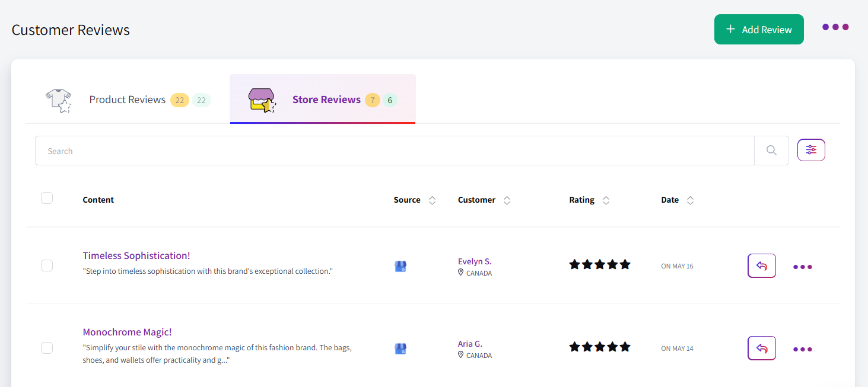The height and width of the screenshot is (387, 868).
Task: Open the advanced filters panel
Action: click(x=811, y=149)
